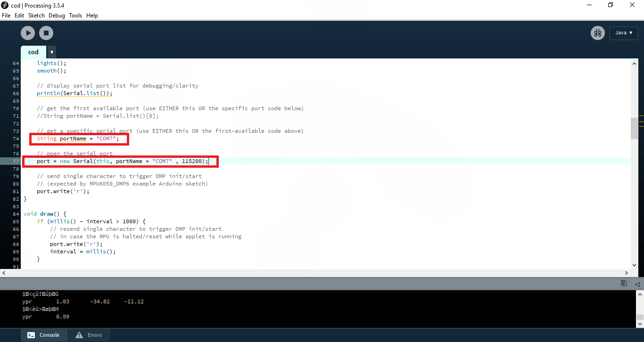The image size is (644, 342).
Task: Click the horizontal scroll right arrow
Action: [x=627, y=273]
